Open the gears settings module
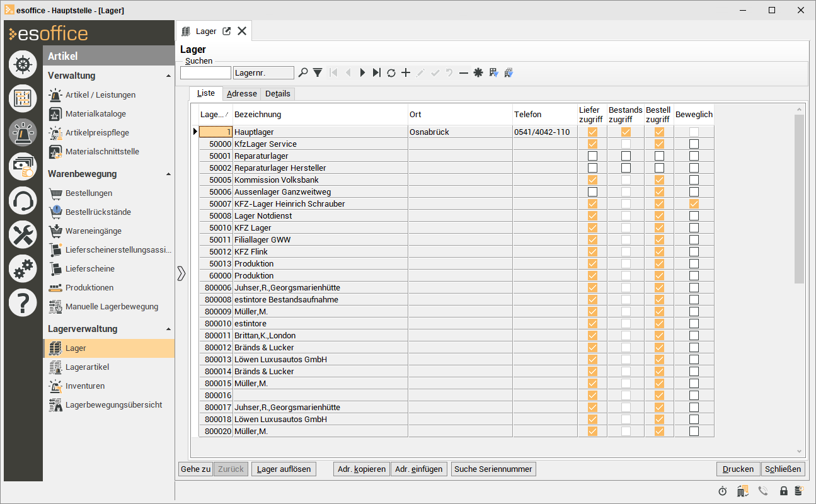 coord(23,269)
